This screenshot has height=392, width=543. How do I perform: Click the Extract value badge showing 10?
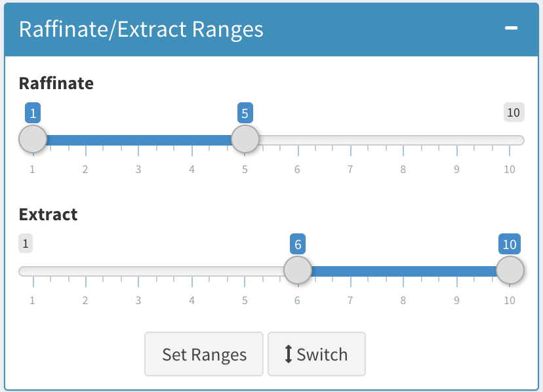510,243
